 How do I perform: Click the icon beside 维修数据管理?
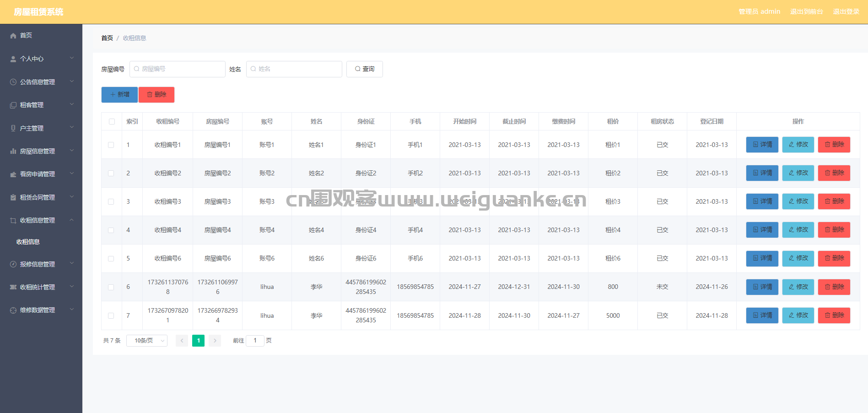(13, 310)
